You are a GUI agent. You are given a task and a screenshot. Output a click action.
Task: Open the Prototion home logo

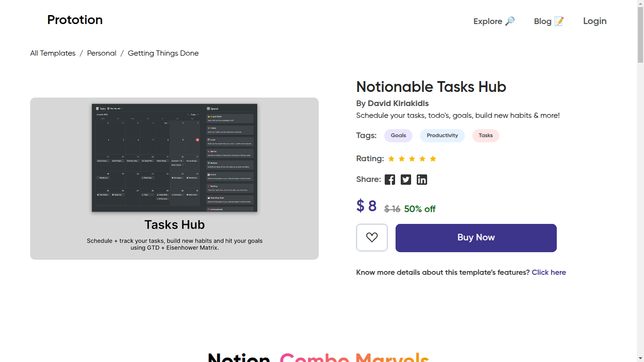(75, 20)
